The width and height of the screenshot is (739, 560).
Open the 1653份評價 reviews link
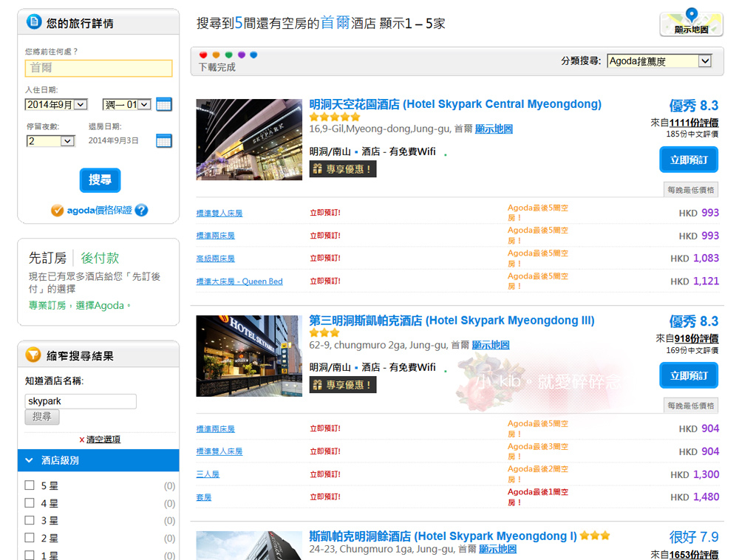coord(694,555)
